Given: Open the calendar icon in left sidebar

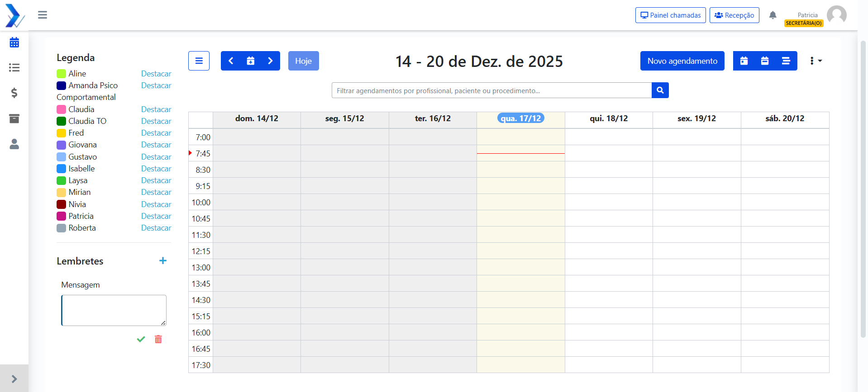Looking at the screenshot, I should pyautogui.click(x=14, y=43).
